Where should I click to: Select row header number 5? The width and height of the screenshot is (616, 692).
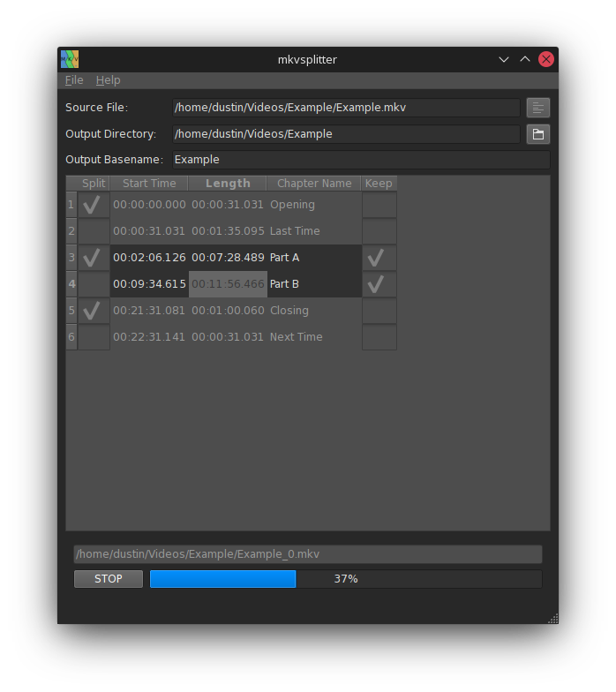pyautogui.click(x=71, y=311)
